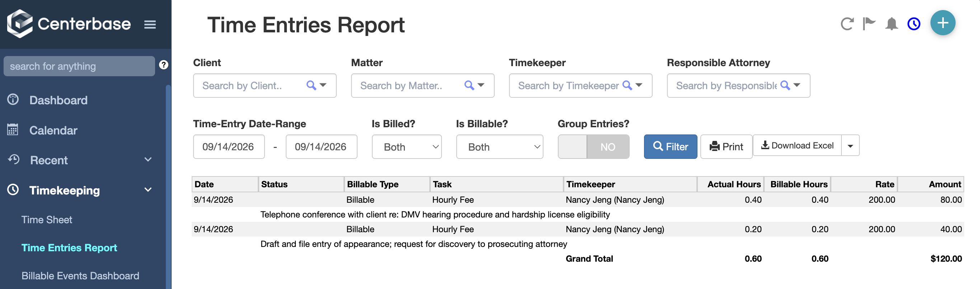This screenshot has width=980, height=289.
Task: Click the Centerbase logo icon
Action: coord(20,24)
